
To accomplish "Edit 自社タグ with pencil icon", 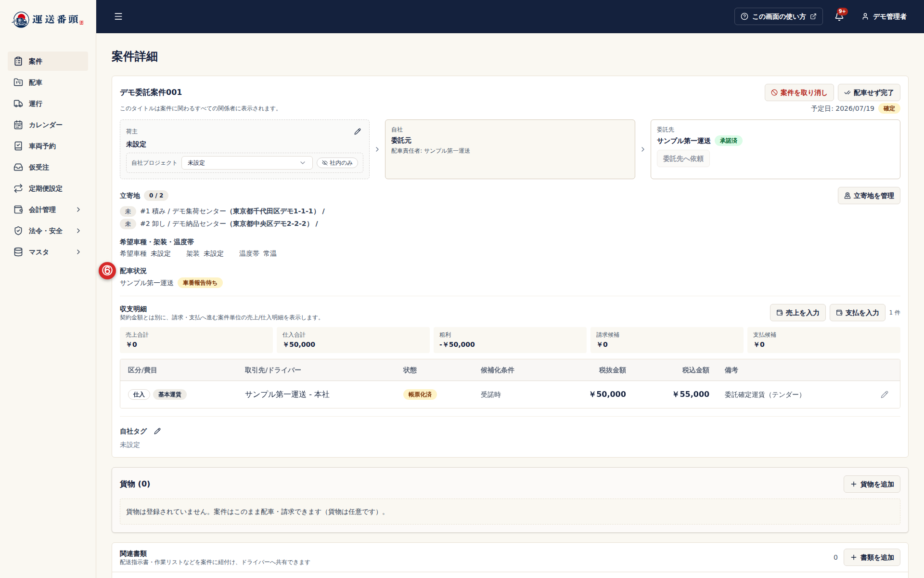I will 157,431.
